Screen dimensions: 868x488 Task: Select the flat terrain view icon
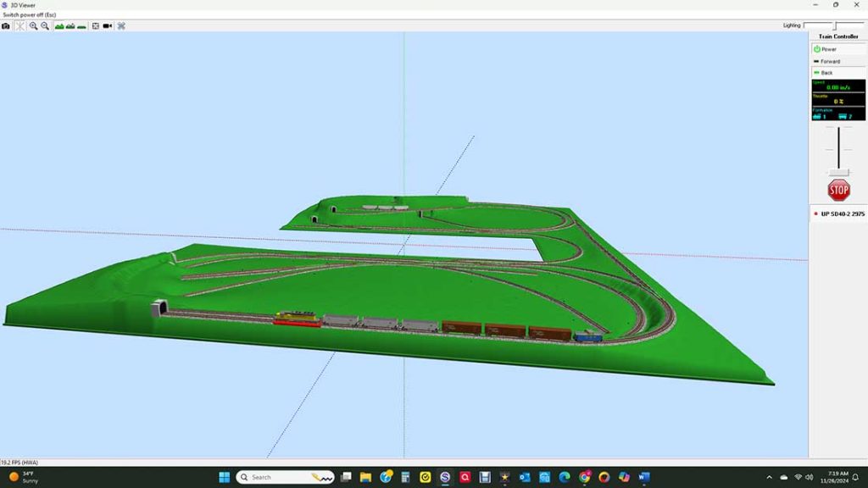[81, 25]
